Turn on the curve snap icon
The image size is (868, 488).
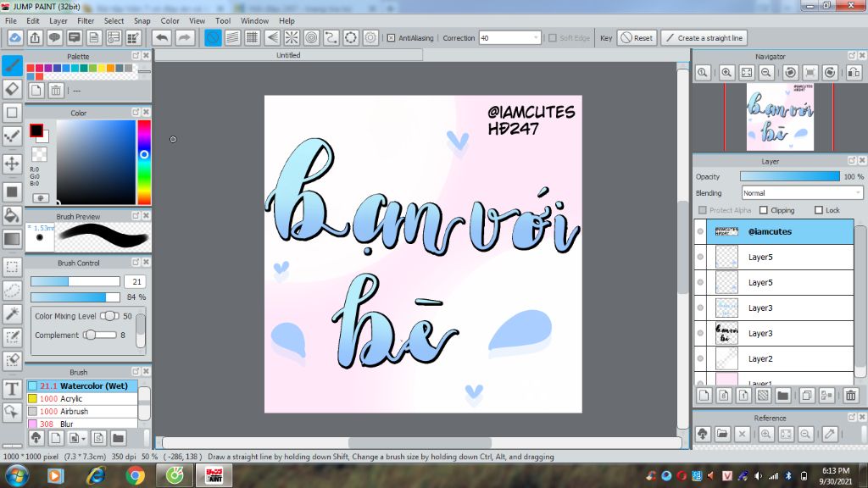[331, 38]
